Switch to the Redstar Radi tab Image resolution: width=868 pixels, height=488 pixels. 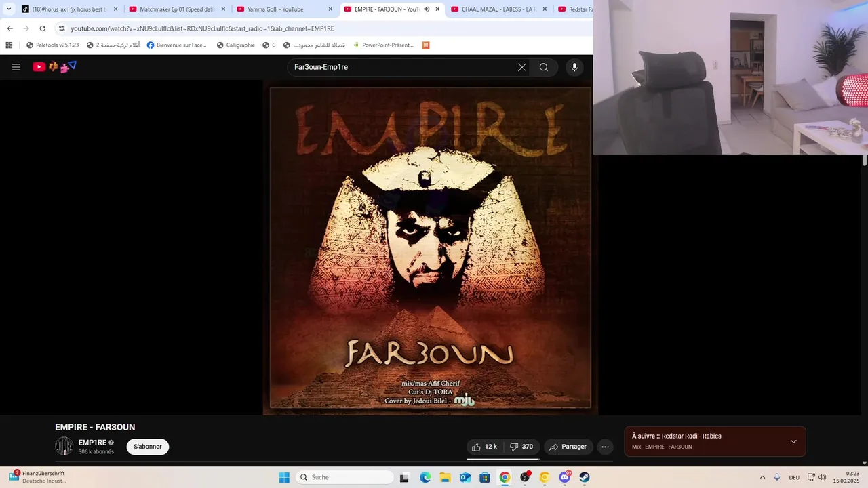pyautogui.click(x=575, y=9)
